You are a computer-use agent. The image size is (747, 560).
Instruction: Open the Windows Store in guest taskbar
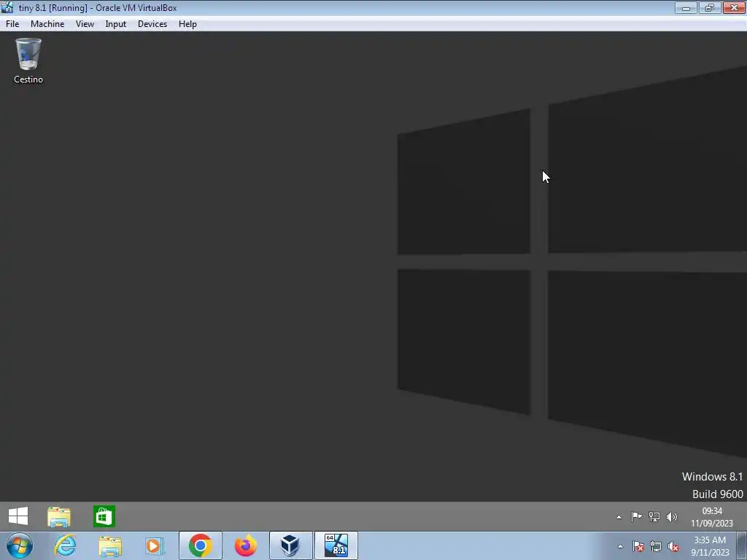(x=104, y=517)
